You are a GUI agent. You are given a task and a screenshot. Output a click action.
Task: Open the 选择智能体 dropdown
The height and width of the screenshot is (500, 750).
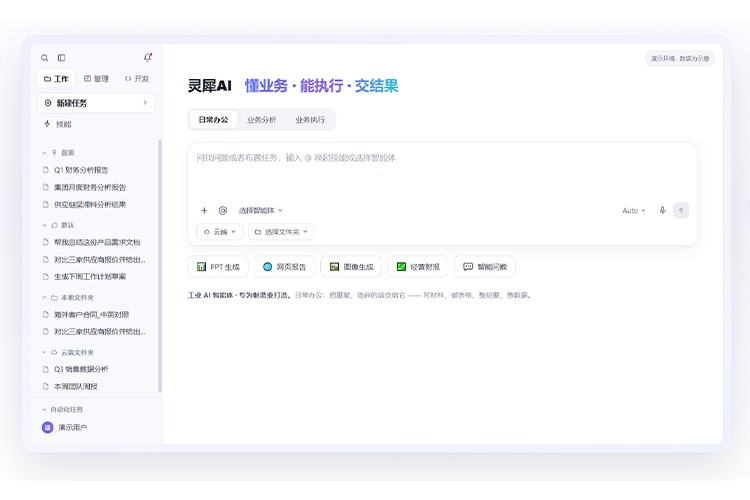(x=261, y=211)
